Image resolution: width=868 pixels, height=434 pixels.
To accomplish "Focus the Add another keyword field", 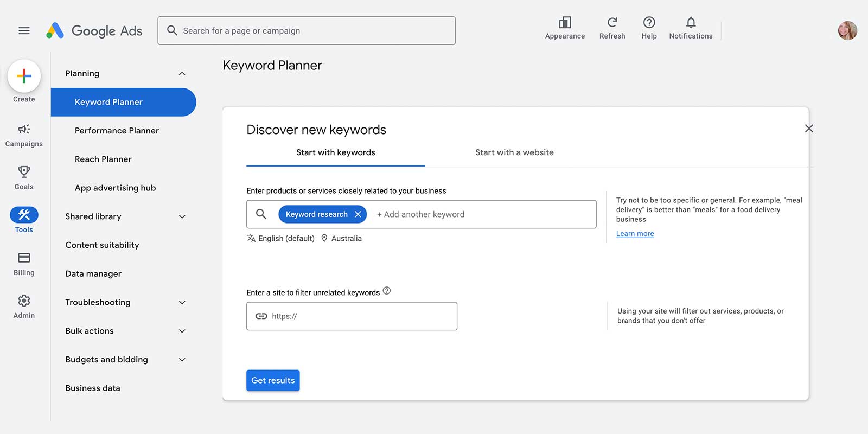I will coord(420,214).
